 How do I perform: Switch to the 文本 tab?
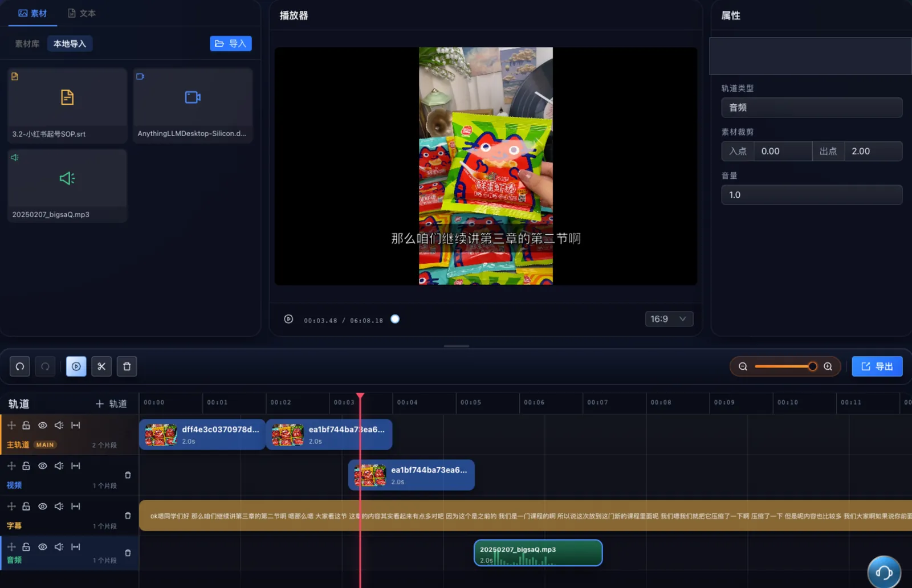[82, 13]
